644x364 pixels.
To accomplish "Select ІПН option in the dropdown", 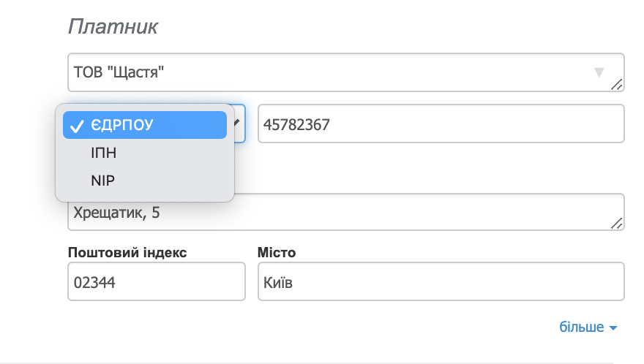I will (x=104, y=153).
